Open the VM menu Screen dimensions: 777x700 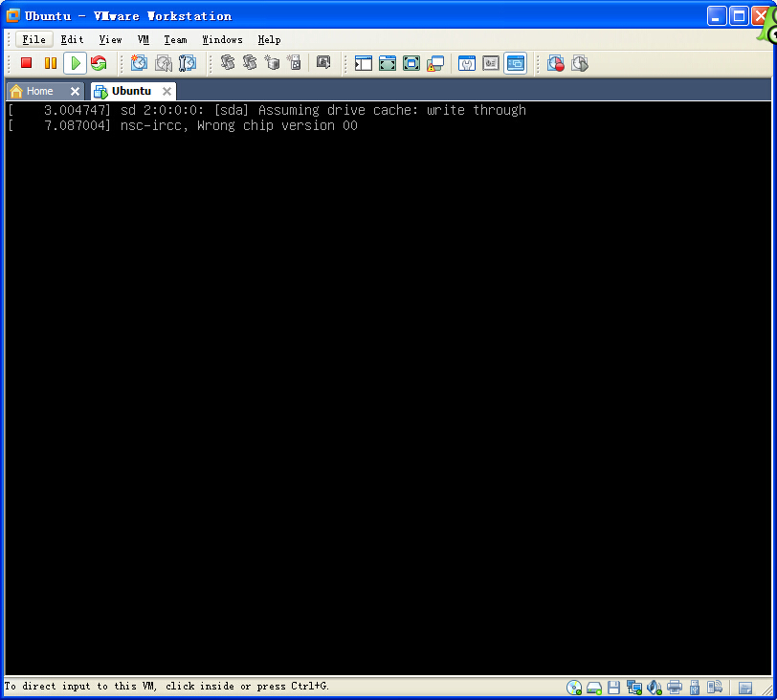pyautogui.click(x=144, y=39)
